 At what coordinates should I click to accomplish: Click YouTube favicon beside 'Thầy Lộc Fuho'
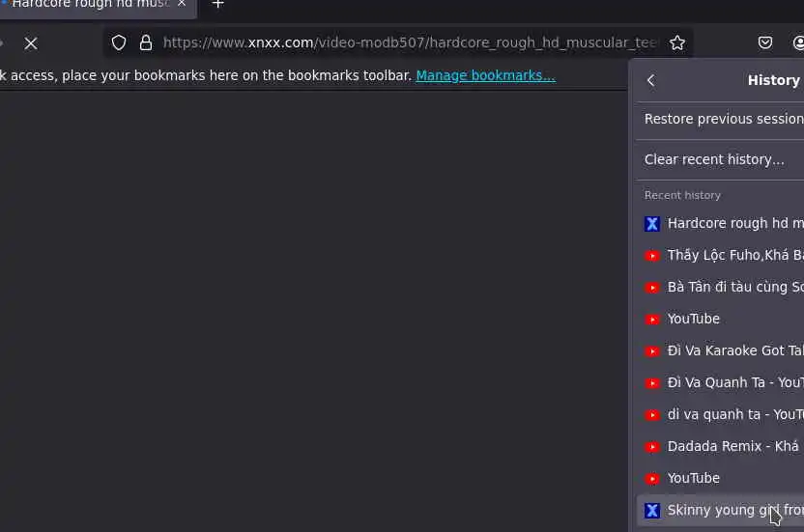652,256
